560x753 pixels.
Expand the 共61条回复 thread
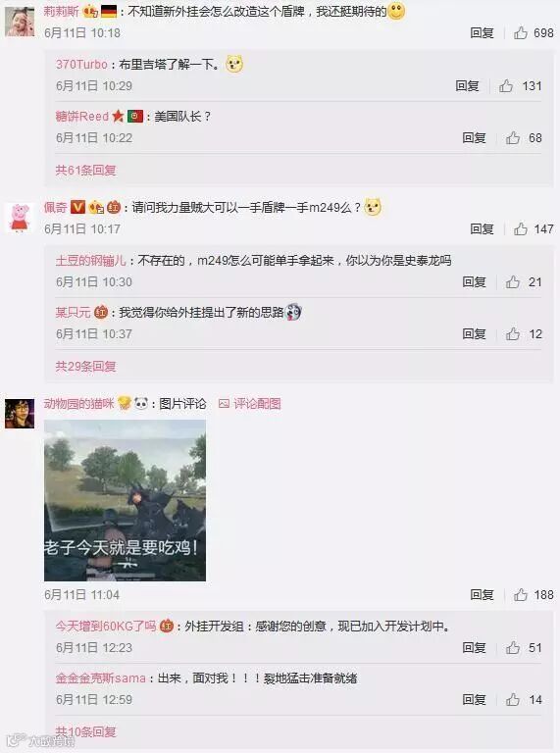85,170
